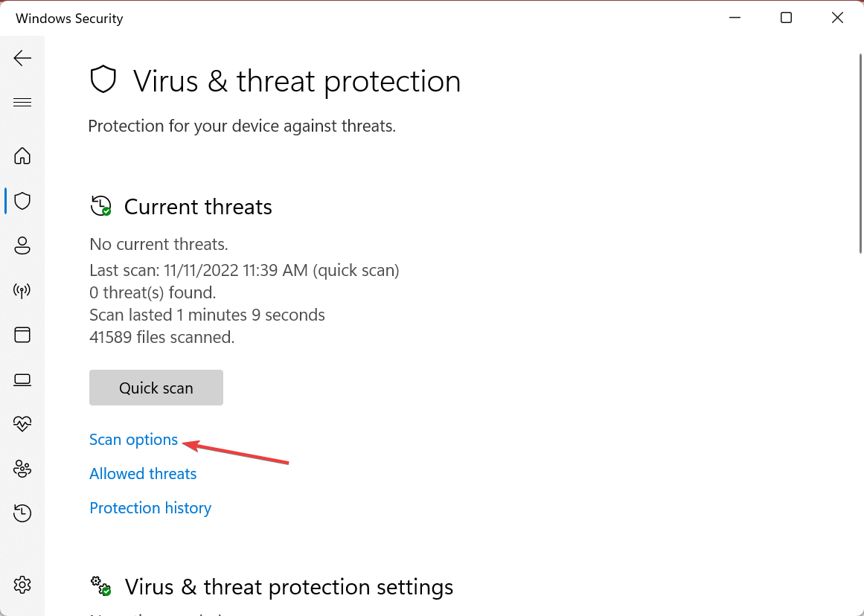The height and width of the screenshot is (616, 864).
Task: Select the App & browser control icon
Action: 22,335
